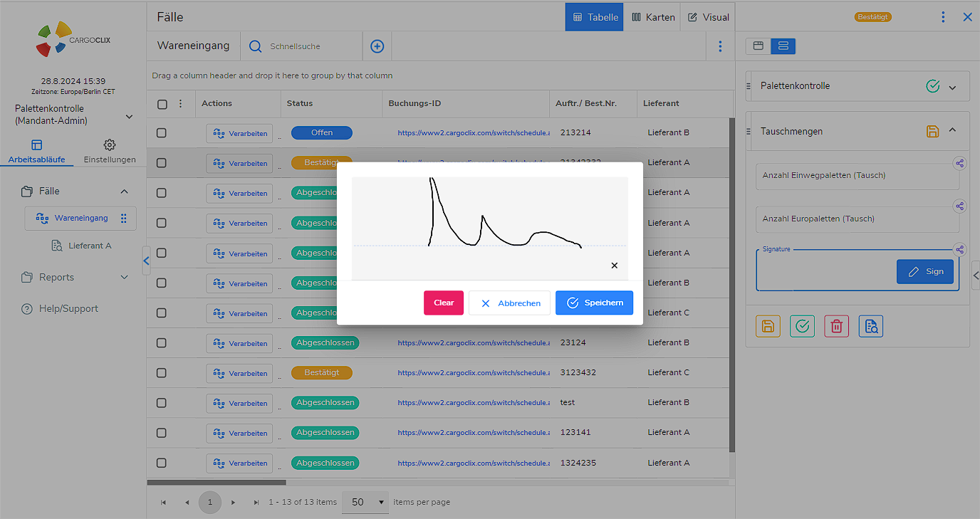The height and width of the screenshot is (519, 980).
Task: Open the three-dot menu in Wareneingang toolbar
Action: (x=720, y=46)
